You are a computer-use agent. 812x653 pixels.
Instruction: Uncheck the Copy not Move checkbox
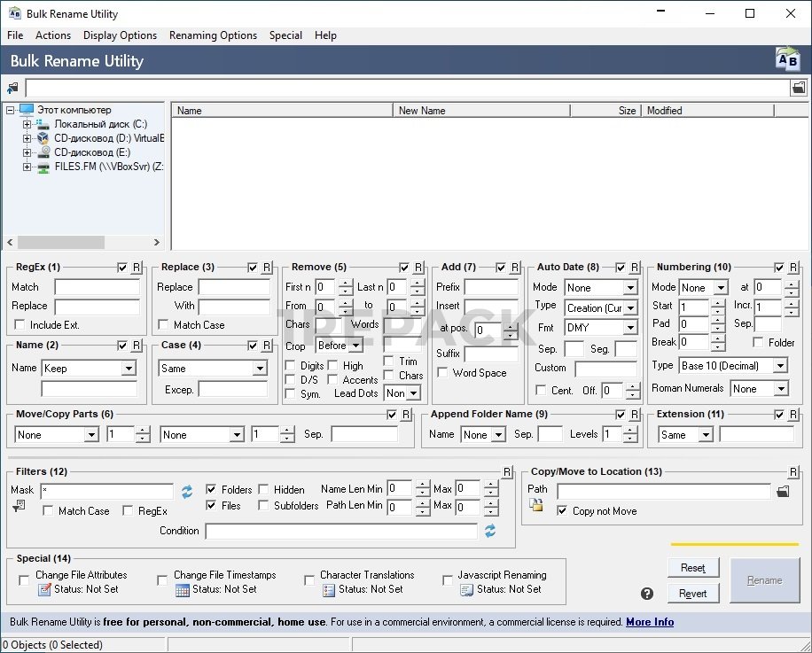(562, 511)
